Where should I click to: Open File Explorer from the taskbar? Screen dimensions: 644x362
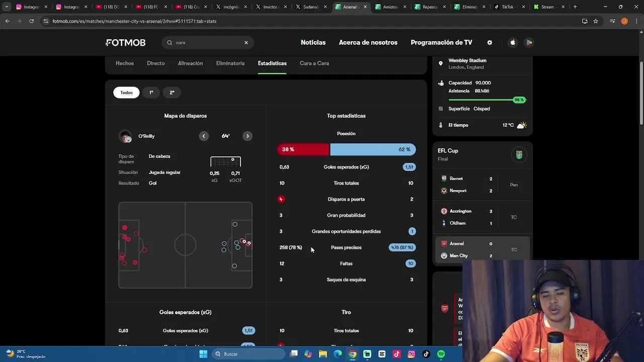(323, 354)
